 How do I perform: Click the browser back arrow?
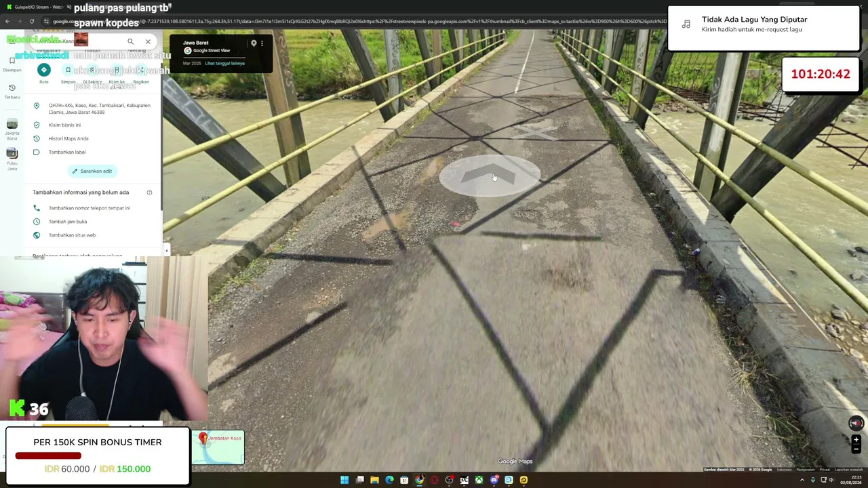(7, 22)
